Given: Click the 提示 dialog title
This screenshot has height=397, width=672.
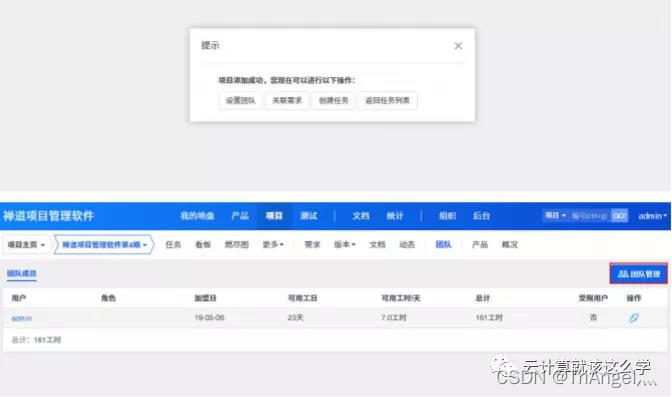Looking at the screenshot, I should coord(210,45).
